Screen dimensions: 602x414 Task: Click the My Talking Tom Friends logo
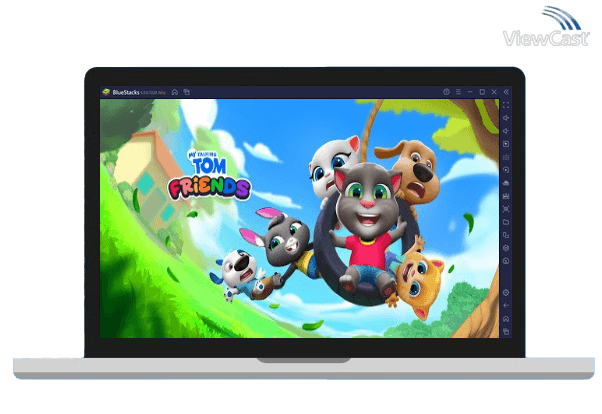209,175
